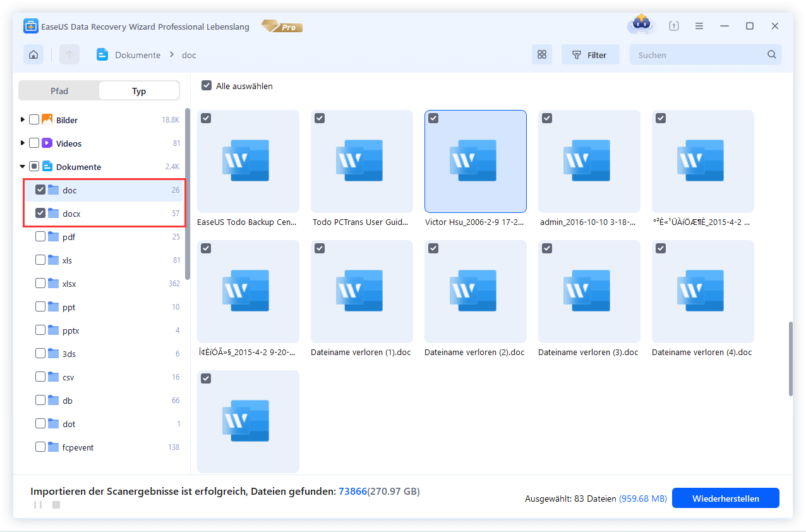Click the Dokumente category icon

(x=47, y=167)
